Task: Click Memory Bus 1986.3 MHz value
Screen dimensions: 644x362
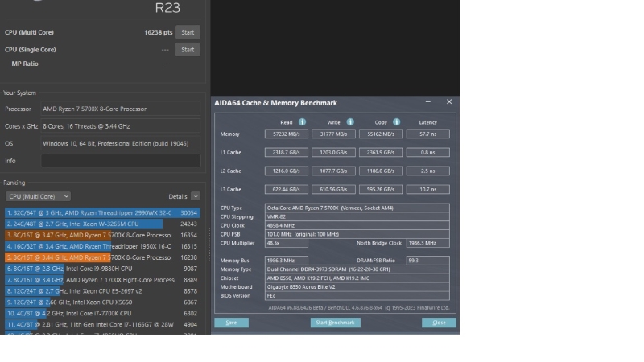Action: pyautogui.click(x=287, y=261)
